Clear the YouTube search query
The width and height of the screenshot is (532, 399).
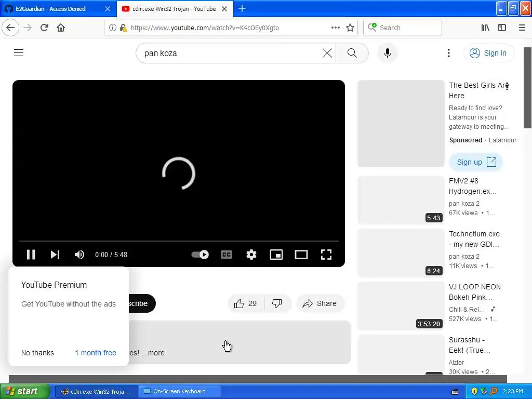[x=327, y=54]
